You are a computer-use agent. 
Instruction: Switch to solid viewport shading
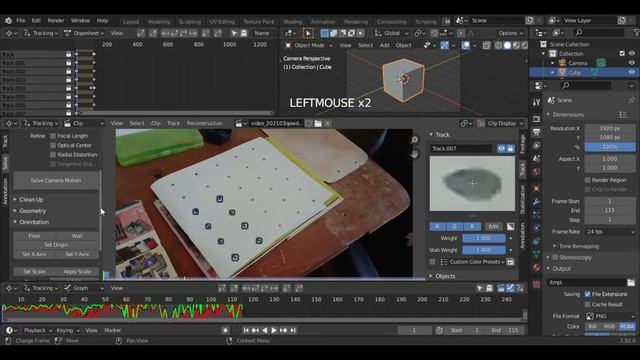tap(507, 45)
